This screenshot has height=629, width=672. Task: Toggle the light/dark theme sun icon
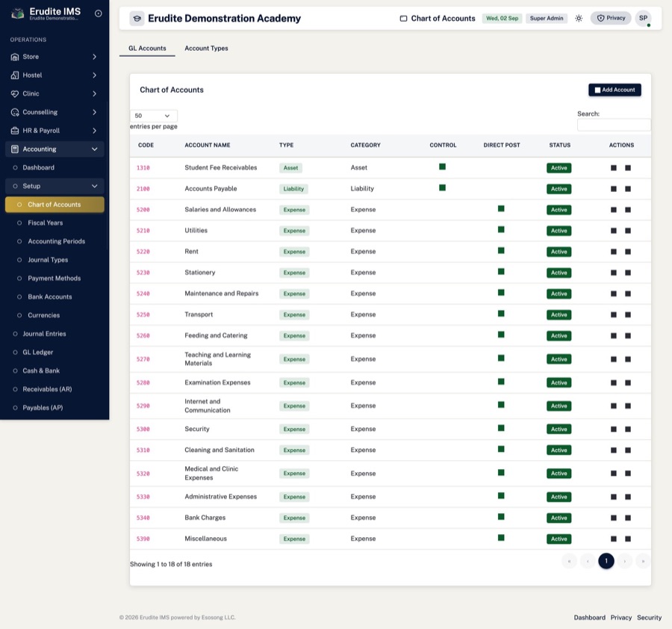pyautogui.click(x=579, y=19)
